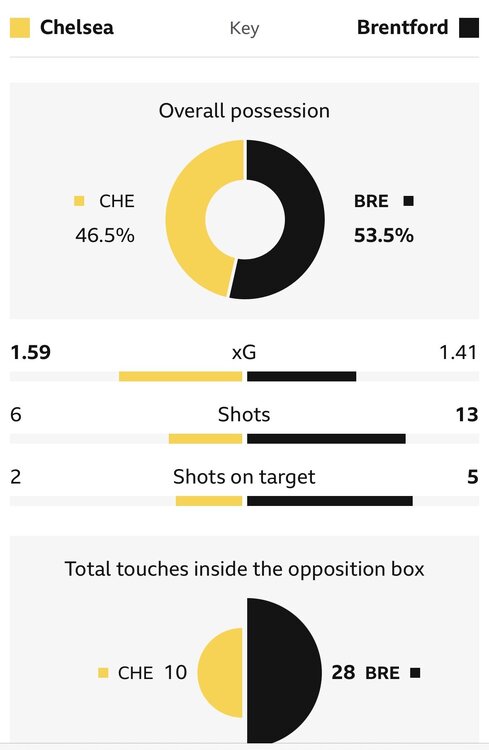
Task: Click the yellow Shots bar
Action: (205, 439)
